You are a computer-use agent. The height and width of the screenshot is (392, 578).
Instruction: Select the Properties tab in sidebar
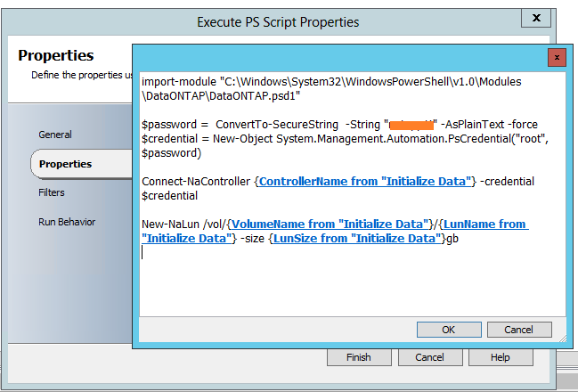[x=65, y=164]
